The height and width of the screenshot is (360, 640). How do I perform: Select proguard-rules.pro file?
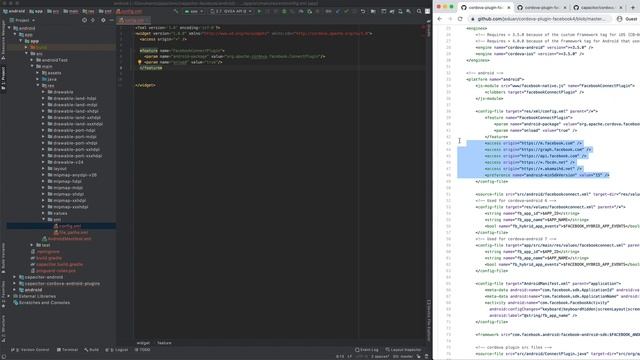pyautogui.click(x=53, y=271)
